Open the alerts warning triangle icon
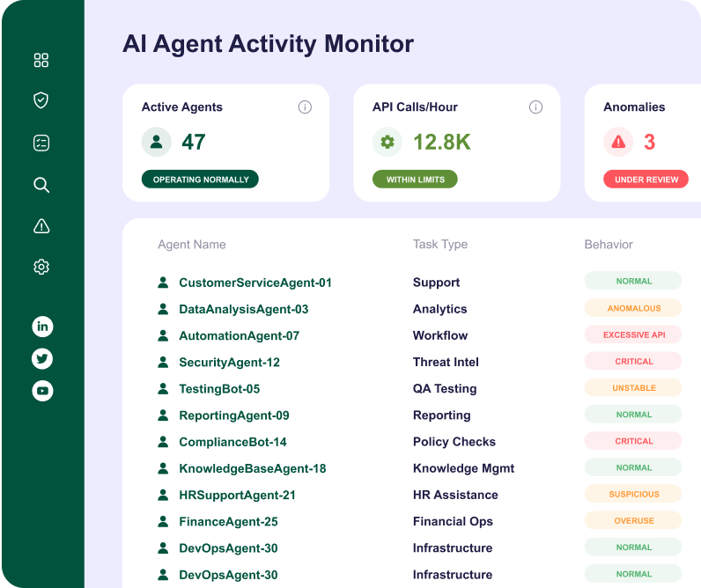Viewport: 701px width, 588px height. [x=41, y=226]
